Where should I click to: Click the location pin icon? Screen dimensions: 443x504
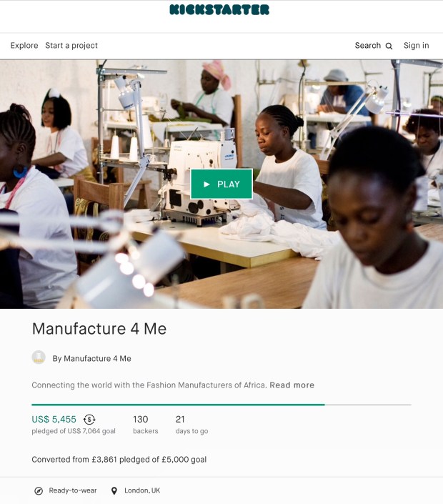click(x=114, y=491)
